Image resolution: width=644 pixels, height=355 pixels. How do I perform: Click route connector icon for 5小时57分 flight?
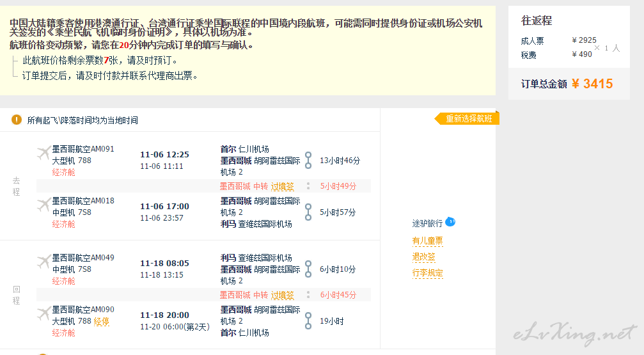click(308, 212)
